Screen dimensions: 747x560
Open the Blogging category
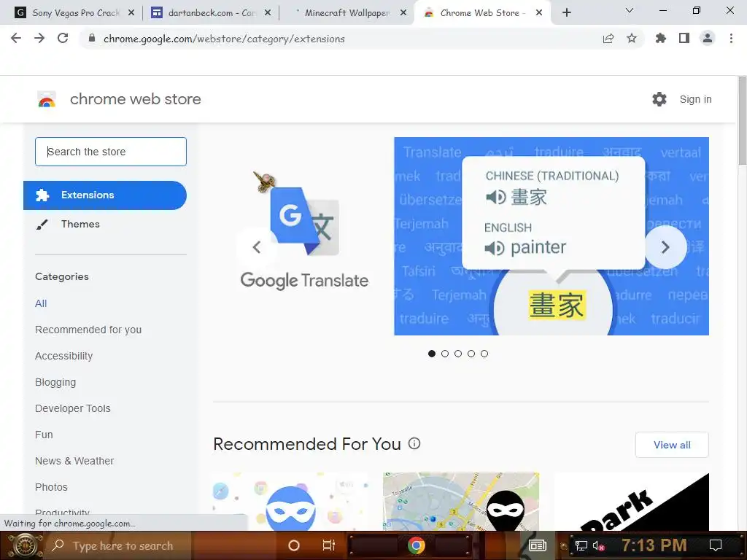pos(55,382)
